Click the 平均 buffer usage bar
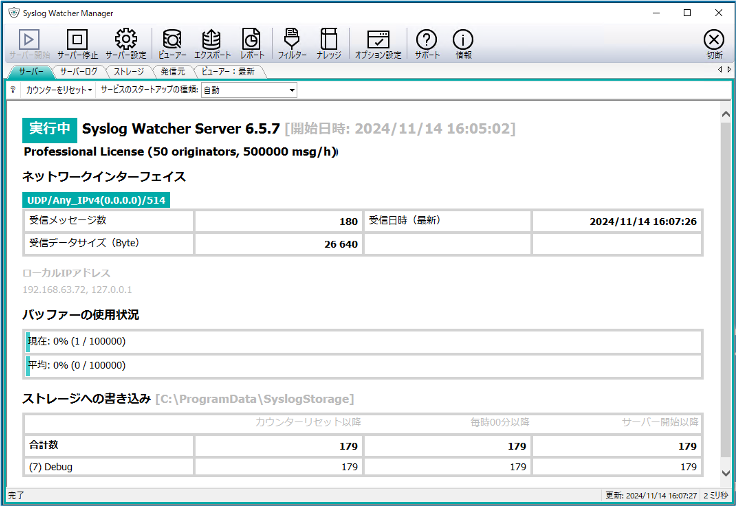This screenshot has width=736, height=506. (364, 365)
